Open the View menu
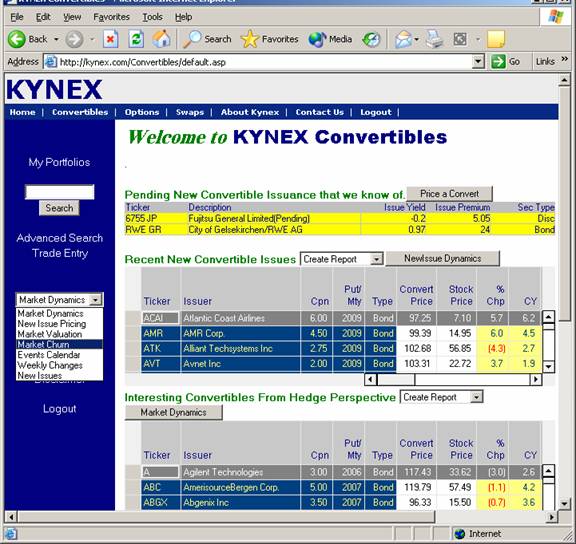The image size is (576, 544). coord(72,17)
